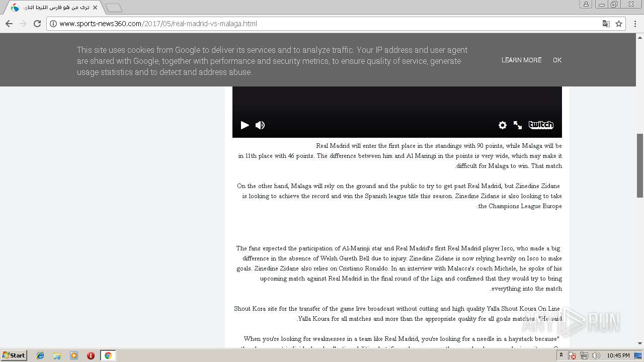The width and height of the screenshot is (644, 362).
Task: Open Action Center flag tray icon
Action: pyautogui.click(x=572, y=355)
